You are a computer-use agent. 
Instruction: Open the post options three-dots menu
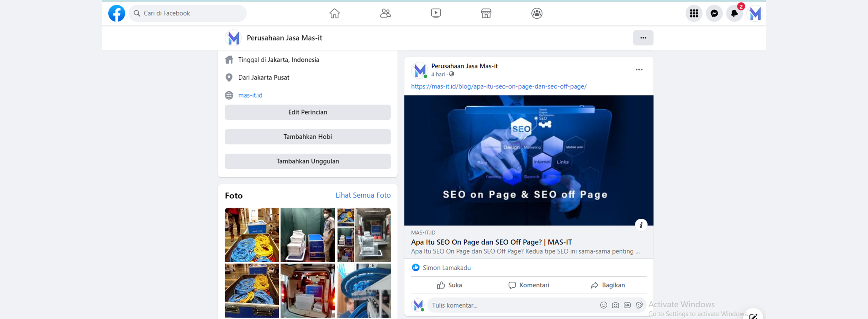[639, 69]
